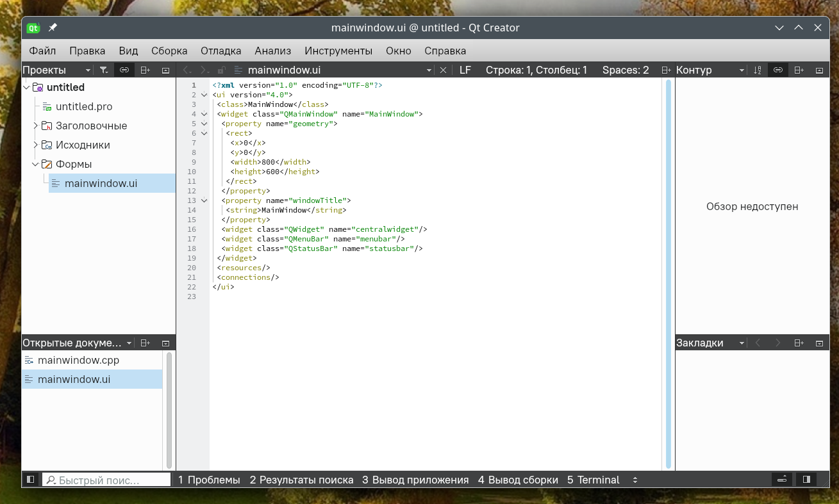Screen dimensions: 839x504
Task: Toggle editor synchronization link in Проекты panel
Action: (x=124, y=70)
